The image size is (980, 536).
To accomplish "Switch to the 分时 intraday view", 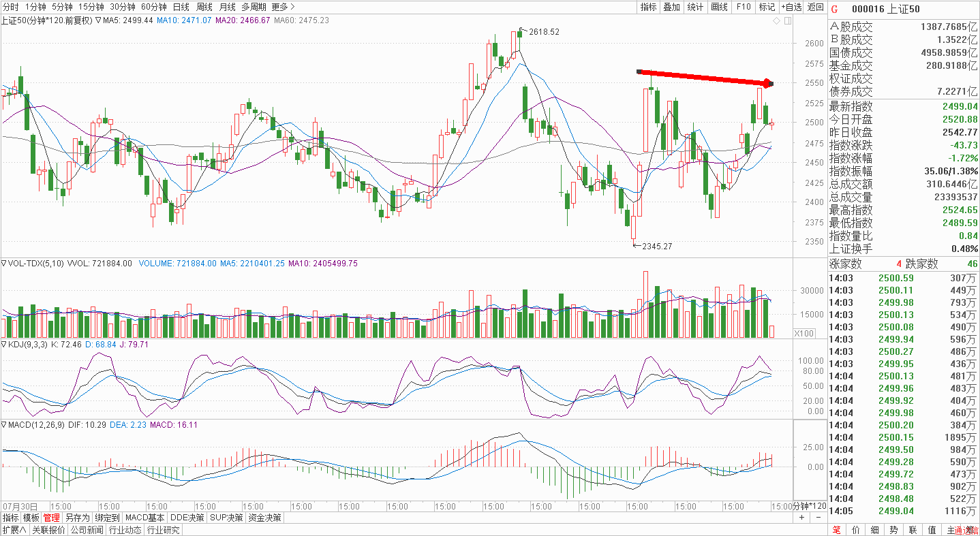I will (x=11, y=7).
